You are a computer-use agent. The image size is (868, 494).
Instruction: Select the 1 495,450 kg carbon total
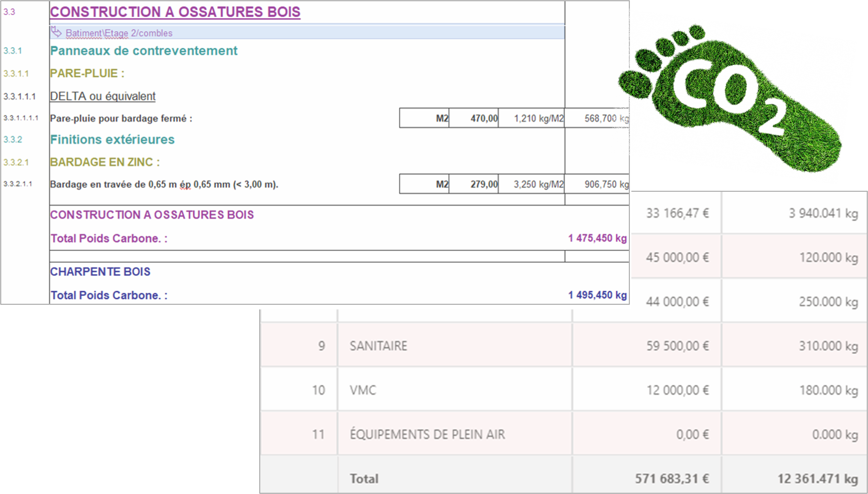pyautogui.click(x=597, y=295)
